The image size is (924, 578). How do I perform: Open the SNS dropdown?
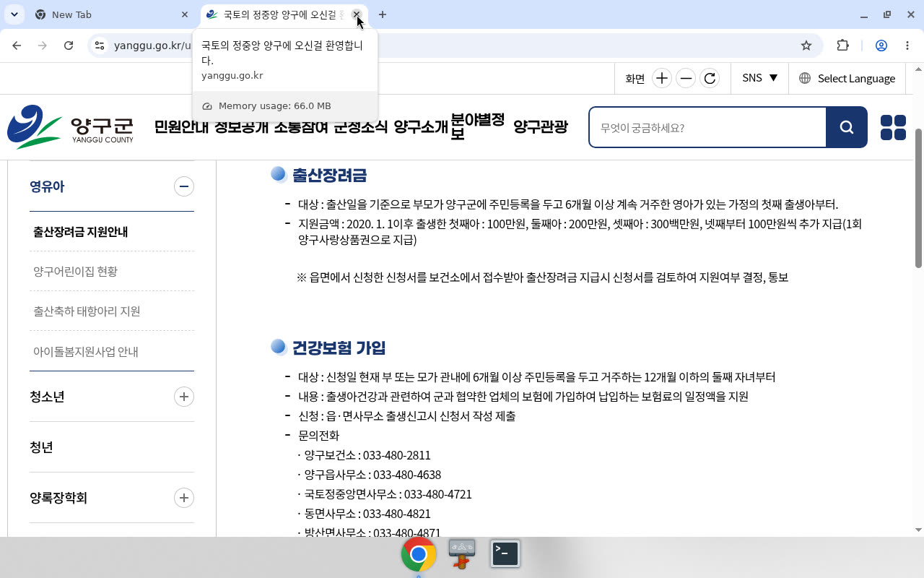pyautogui.click(x=759, y=78)
